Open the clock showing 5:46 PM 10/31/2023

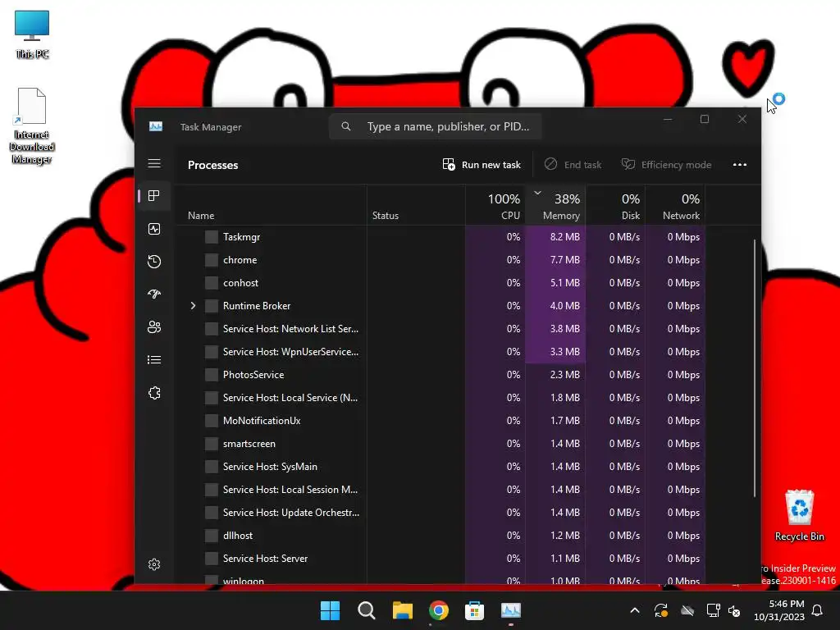779,610
